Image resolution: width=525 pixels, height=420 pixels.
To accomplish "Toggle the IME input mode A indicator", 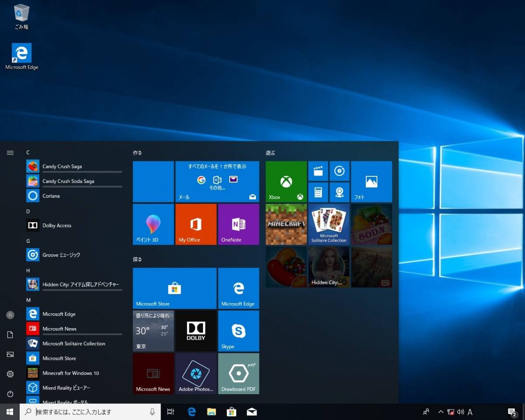I will 470,412.
